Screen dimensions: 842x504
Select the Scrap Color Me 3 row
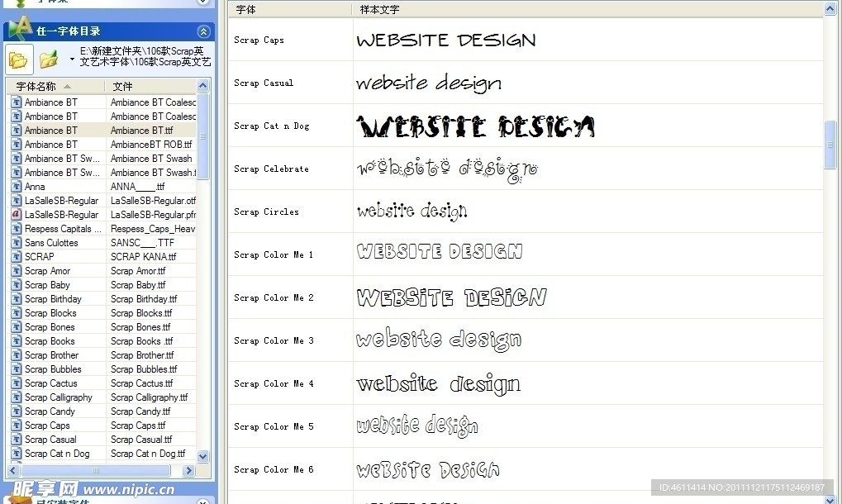pyautogui.click(x=526, y=340)
